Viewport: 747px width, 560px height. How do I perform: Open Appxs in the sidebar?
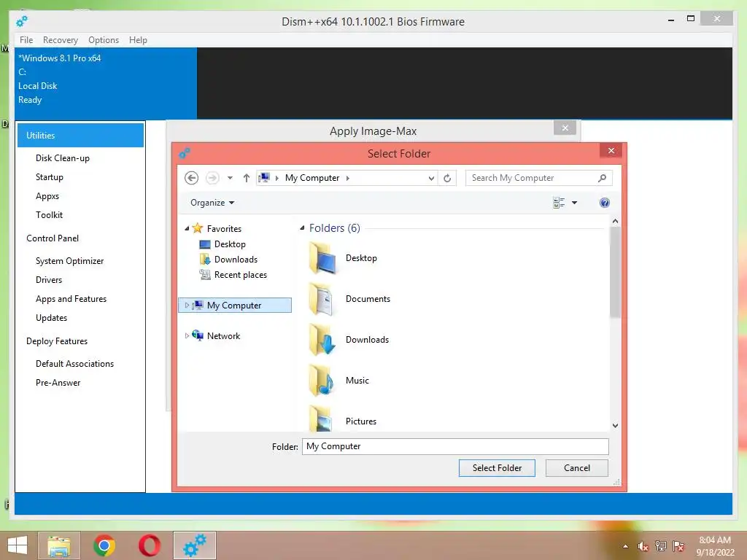(x=47, y=196)
